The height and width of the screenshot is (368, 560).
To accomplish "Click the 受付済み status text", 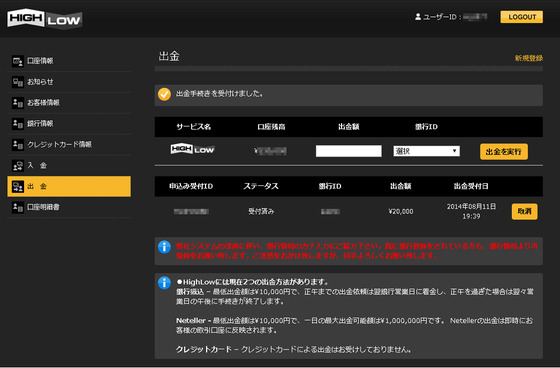I will coord(261,212).
